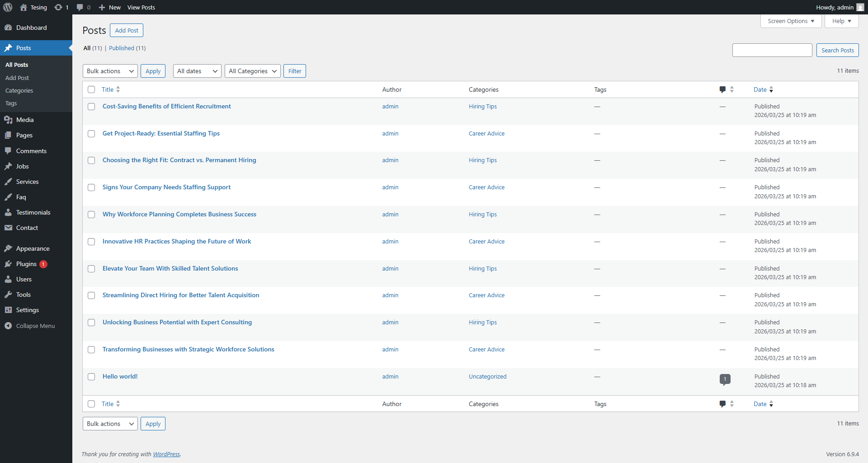Click the comment count bubble for Hello world!
The image size is (868, 463).
725,379
